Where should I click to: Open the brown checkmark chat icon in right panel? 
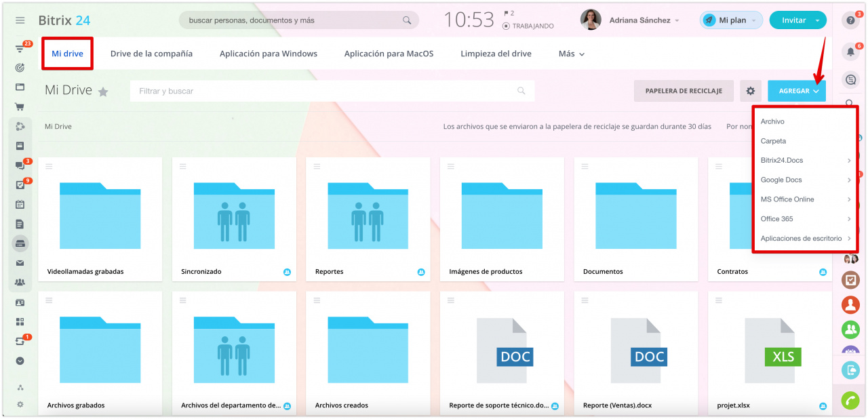click(850, 279)
